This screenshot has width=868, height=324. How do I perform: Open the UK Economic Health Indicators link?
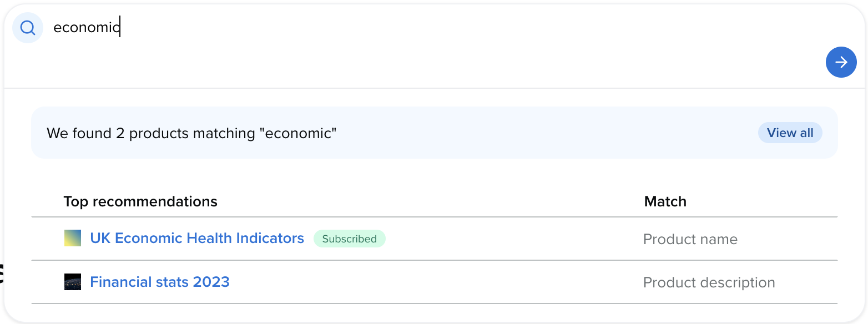(x=196, y=239)
